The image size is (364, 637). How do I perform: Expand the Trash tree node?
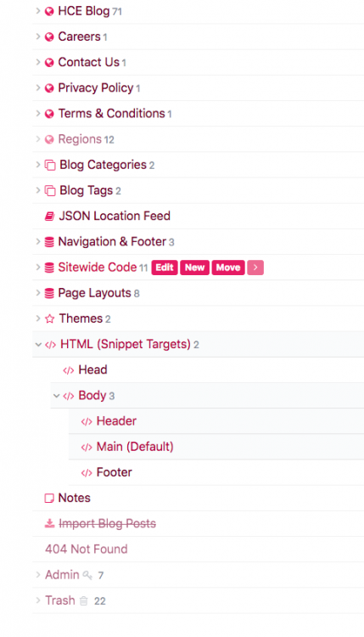click(37, 600)
